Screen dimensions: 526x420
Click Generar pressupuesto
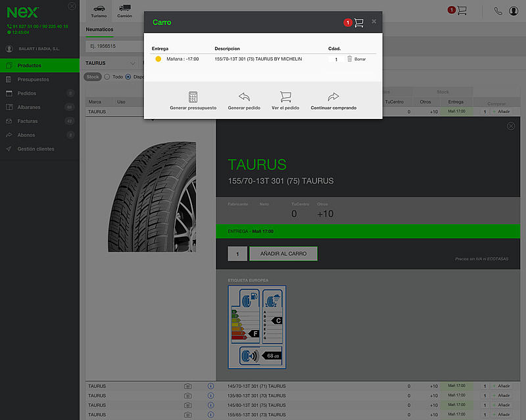point(193,101)
